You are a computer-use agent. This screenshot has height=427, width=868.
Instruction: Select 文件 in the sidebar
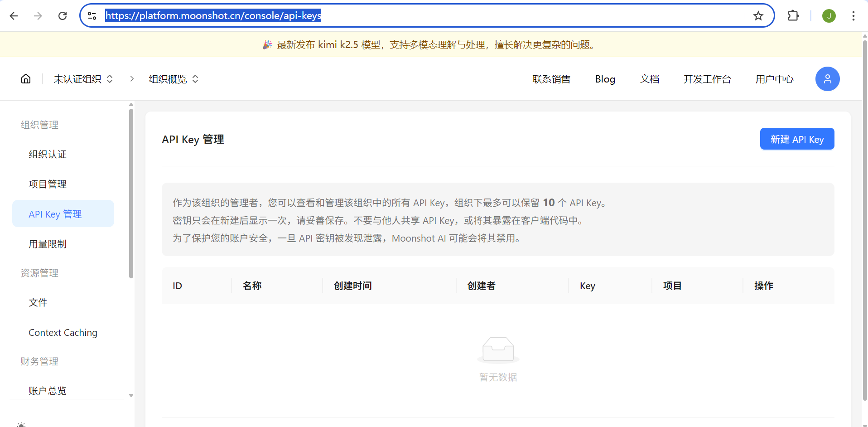pyautogui.click(x=63, y=302)
